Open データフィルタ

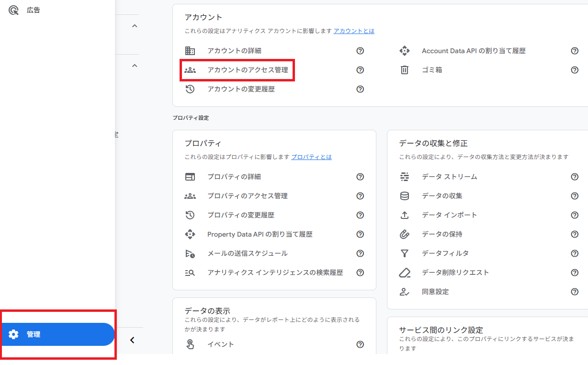pyautogui.click(x=445, y=253)
